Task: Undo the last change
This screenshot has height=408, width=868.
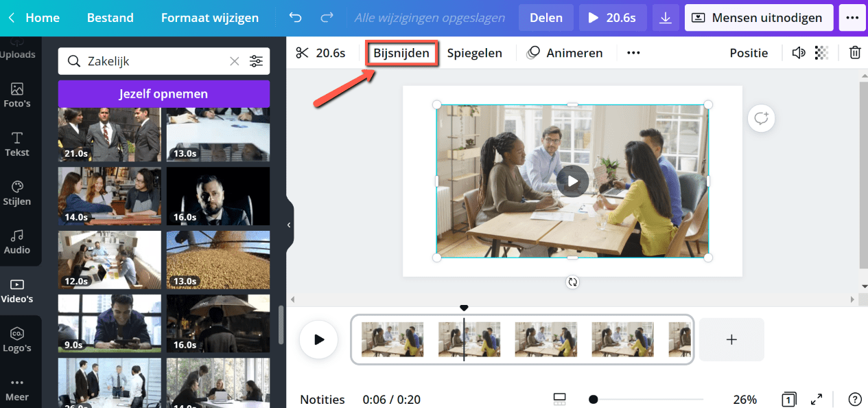Action: (295, 18)
